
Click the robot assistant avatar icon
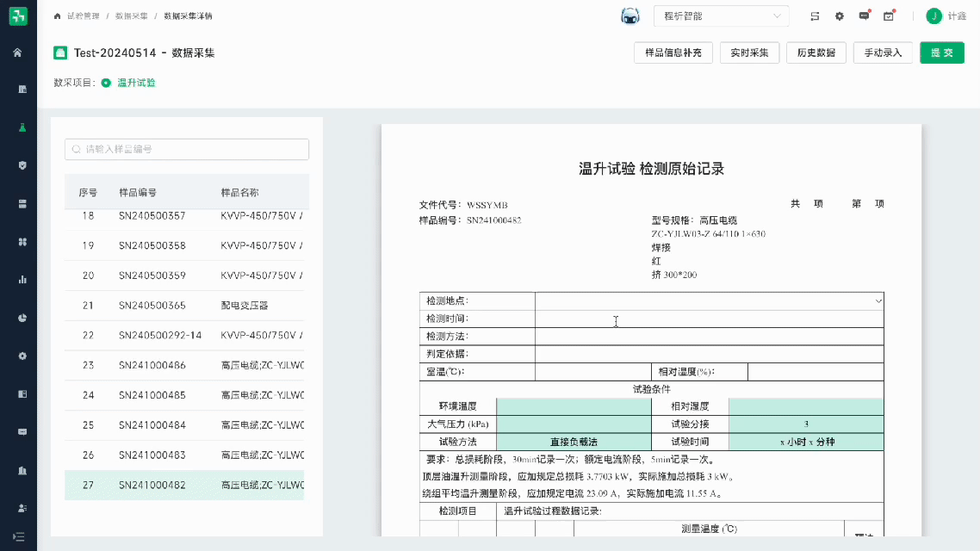click(630, 16)
